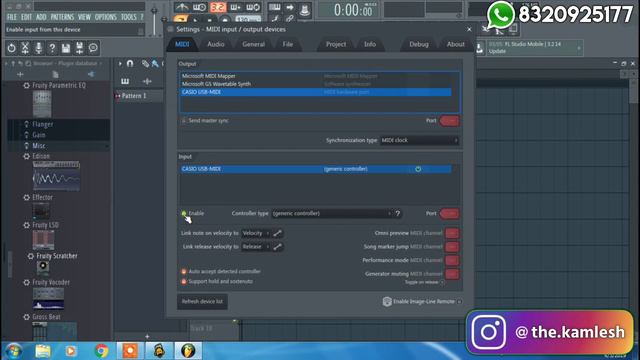Select Microsoft MIDI Mapper output device
This screenshot has width=640, height=360.
point(316,76)
